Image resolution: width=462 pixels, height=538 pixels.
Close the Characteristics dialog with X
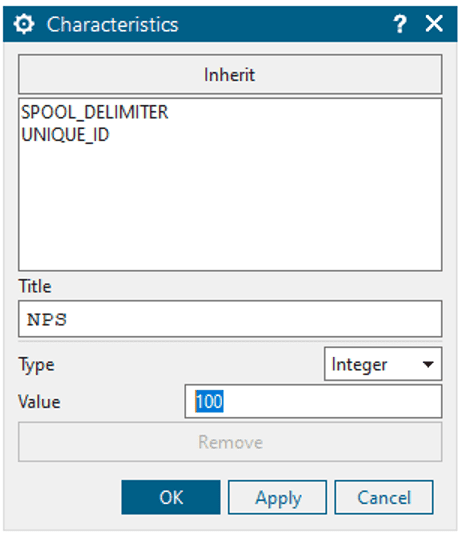point(434,24)
